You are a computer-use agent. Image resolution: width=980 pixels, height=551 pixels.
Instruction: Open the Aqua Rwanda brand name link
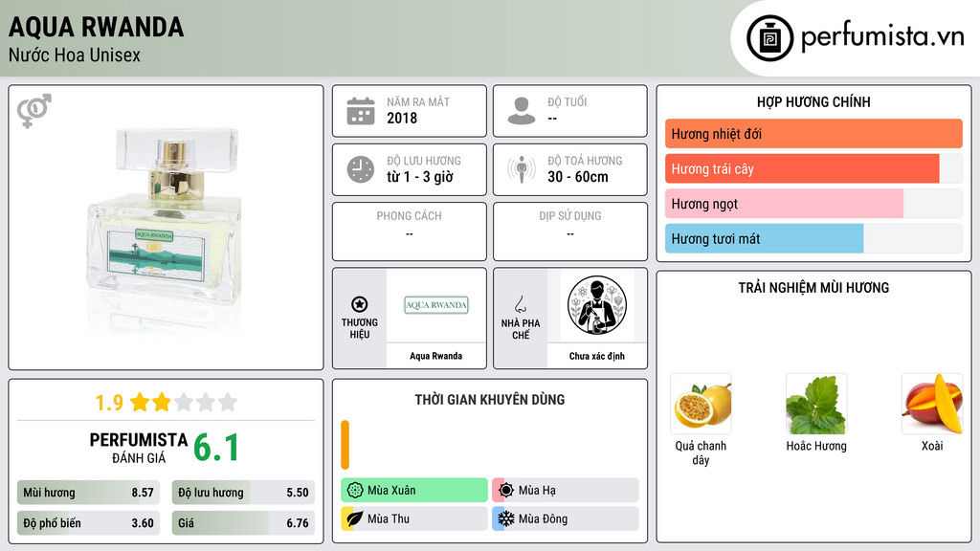point(436,356)
